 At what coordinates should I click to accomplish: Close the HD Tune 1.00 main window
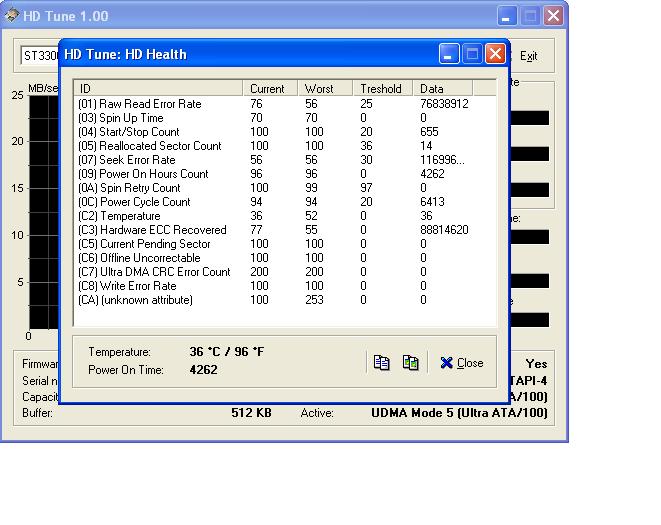pos(553,16)
